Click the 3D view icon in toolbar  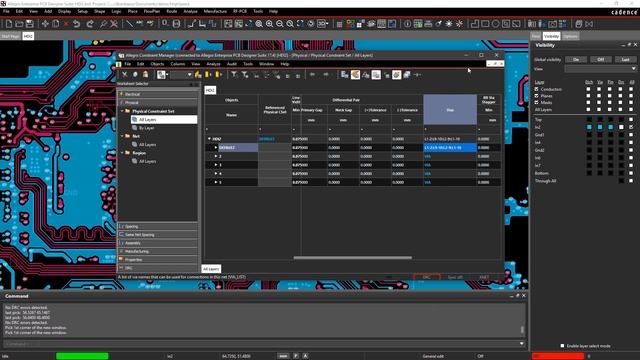pyautogui.click(x=322, y=24)
